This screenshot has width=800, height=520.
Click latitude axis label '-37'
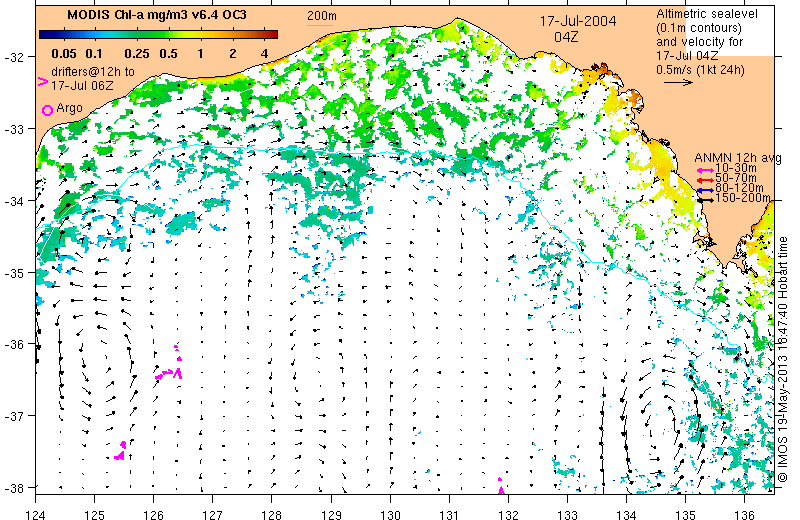(x=14, y=416)
